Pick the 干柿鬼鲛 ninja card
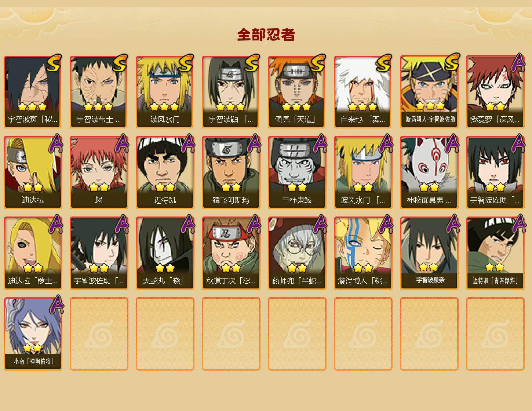The image size is (532, 411). (x=297, y=172)
